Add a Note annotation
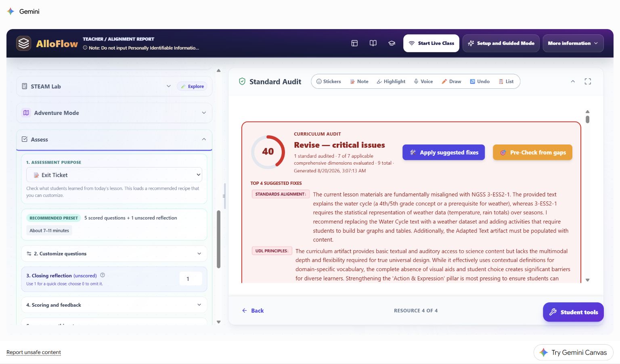 tap(359, 82)
